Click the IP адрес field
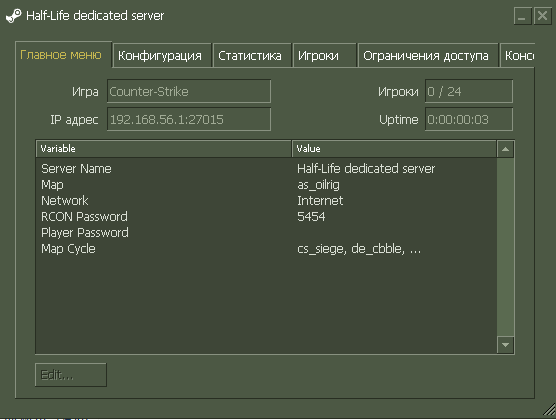The image size is (556, 420). click(189, 120)
